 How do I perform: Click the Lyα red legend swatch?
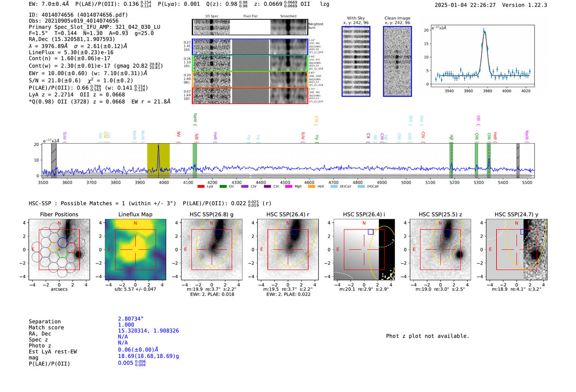point(201,186)
